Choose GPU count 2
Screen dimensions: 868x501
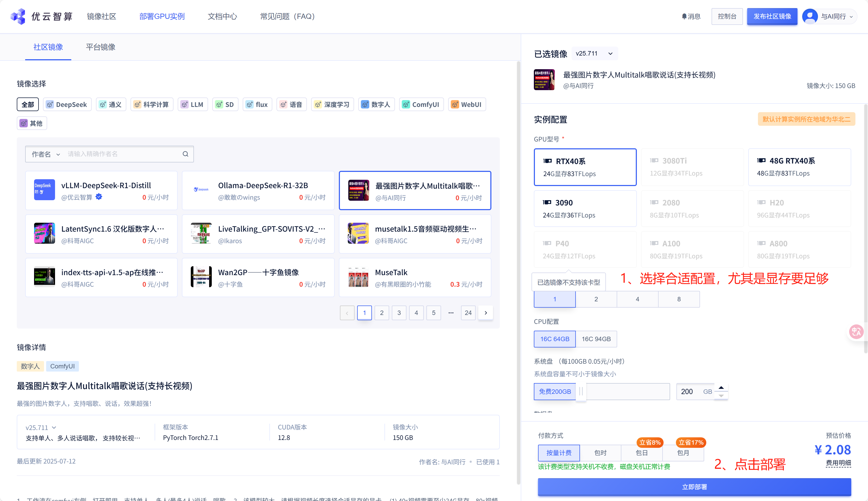(596, 299)
